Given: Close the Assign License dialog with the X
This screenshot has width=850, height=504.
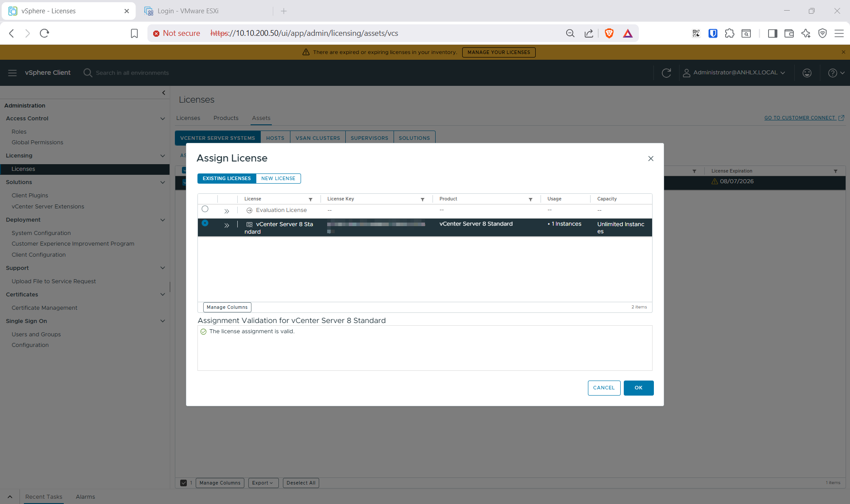Looking at the screenshot, I should [651, 158].
